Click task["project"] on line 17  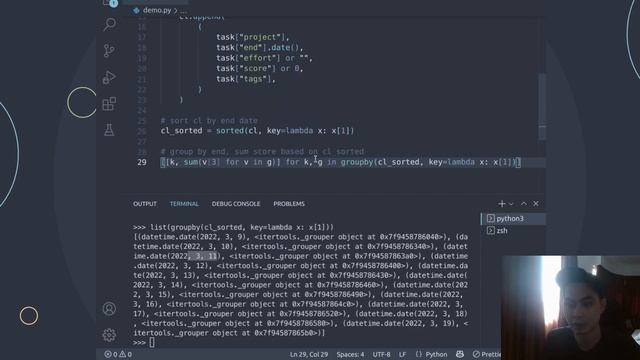[x=252, y=37]
